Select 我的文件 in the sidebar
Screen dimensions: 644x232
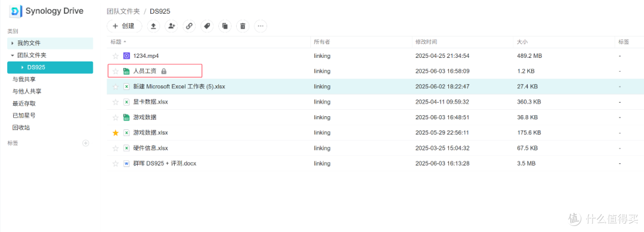[29, 43]
